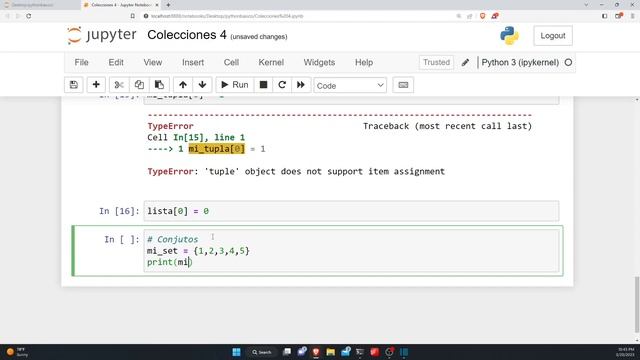Run the selected cell
The width and height of the screenshot is (640, 360).
click(x=235, y=85)
